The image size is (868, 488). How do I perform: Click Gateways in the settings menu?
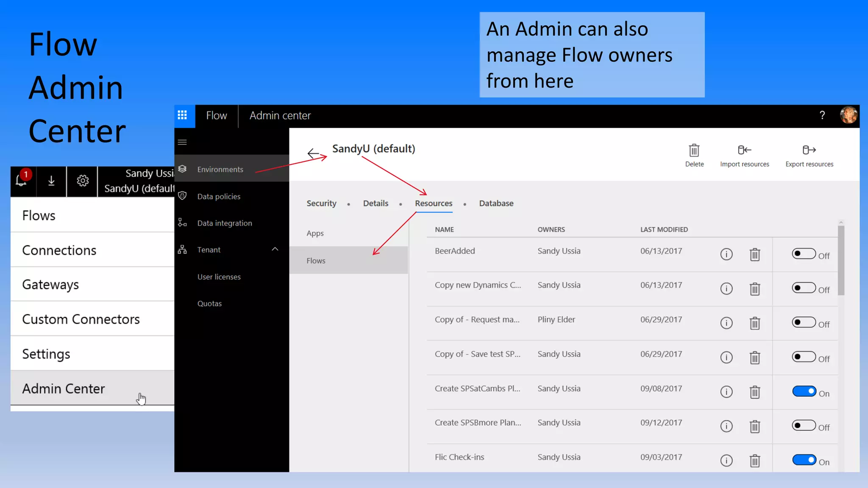coord(92,285)
